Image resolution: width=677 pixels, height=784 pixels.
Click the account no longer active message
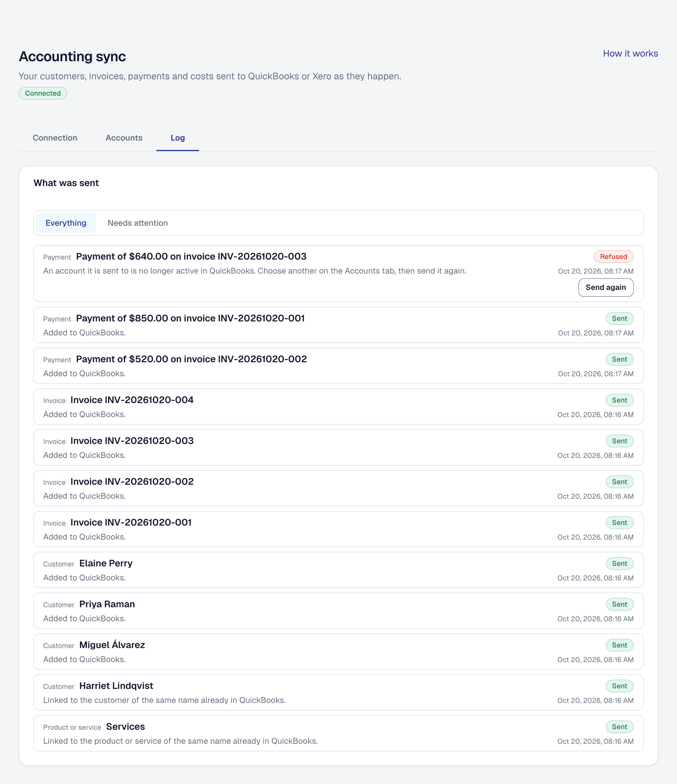(255, 271)
